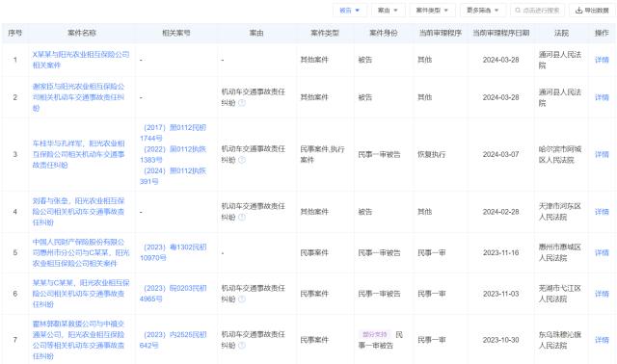Select the date 2023-11-03 cell

(501, 294)
